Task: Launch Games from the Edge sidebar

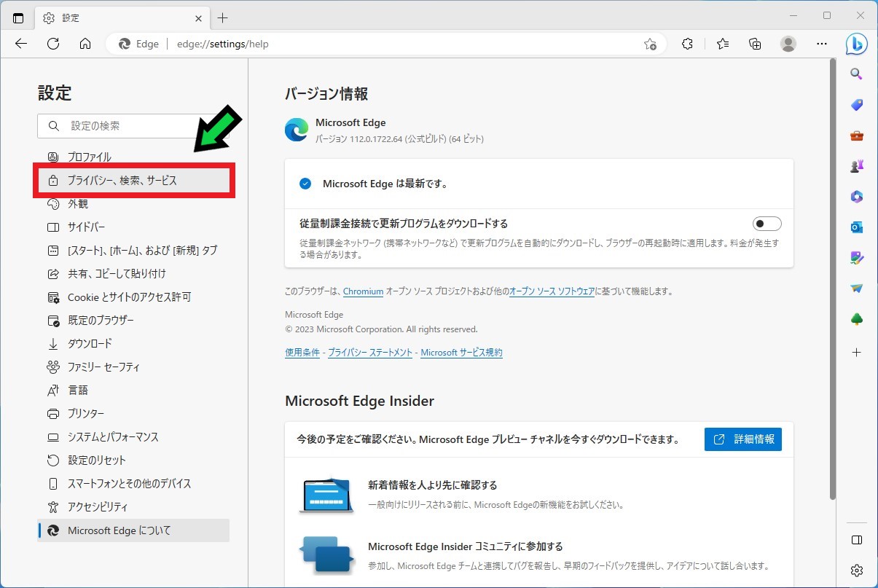Action: pyautogui.click(x=857, y=165)
